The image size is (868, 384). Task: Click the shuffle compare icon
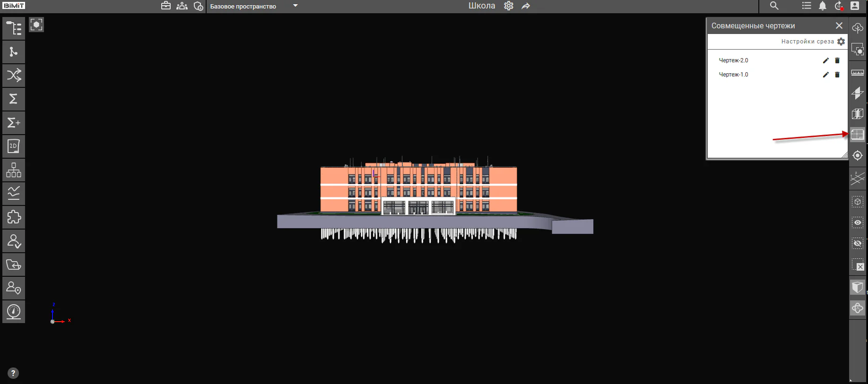tap(14, 76)
